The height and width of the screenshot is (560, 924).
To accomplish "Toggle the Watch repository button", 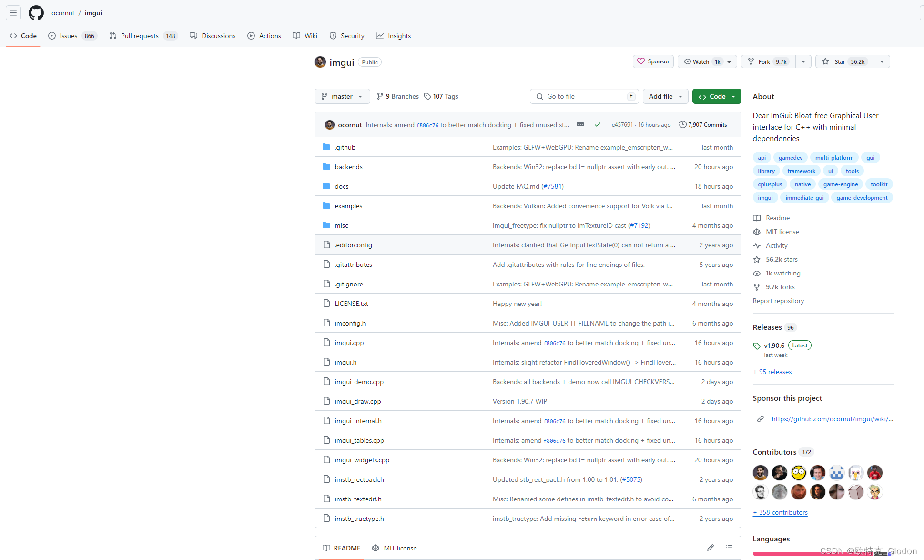I will [701, 61].
